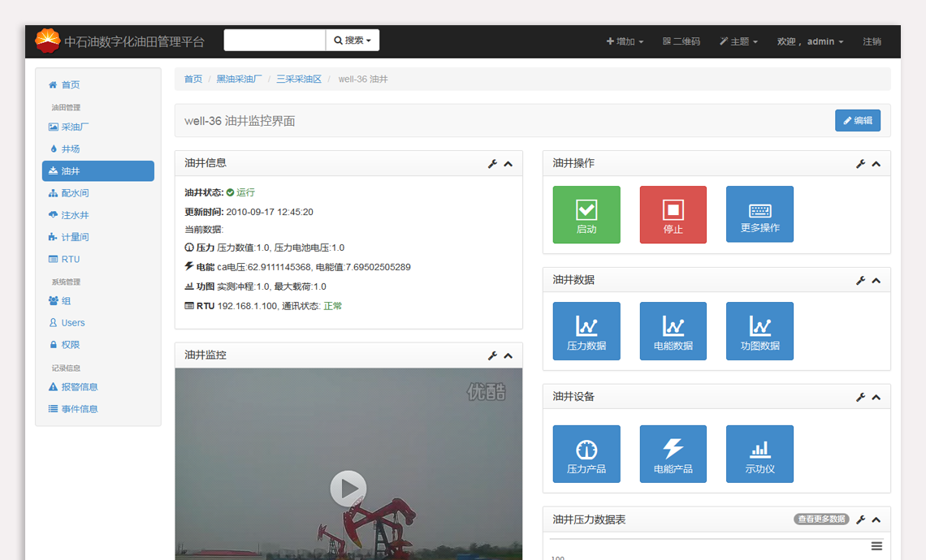The height and width of the screenshot is (560, 926).
Task: Open the 电能产品 lightning tile
Action: coord(673,454)
